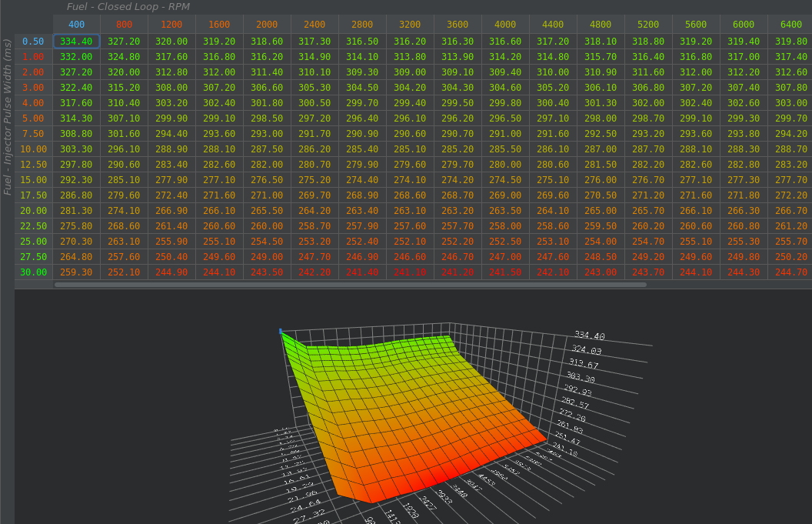
Task: Select the 0.50 ms row header
Action: coord(32,41)
